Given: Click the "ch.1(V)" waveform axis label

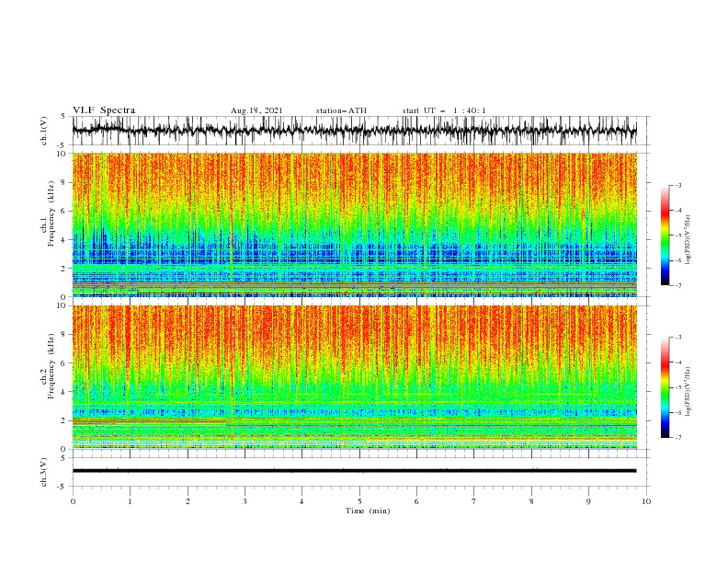Looking at the screenshot, I should point(44,131).
